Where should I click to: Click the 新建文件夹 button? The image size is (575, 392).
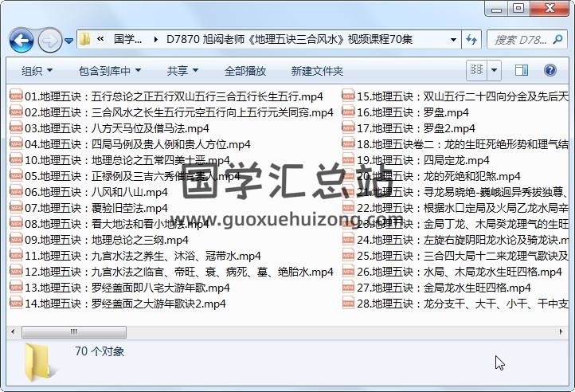point(317,71)
